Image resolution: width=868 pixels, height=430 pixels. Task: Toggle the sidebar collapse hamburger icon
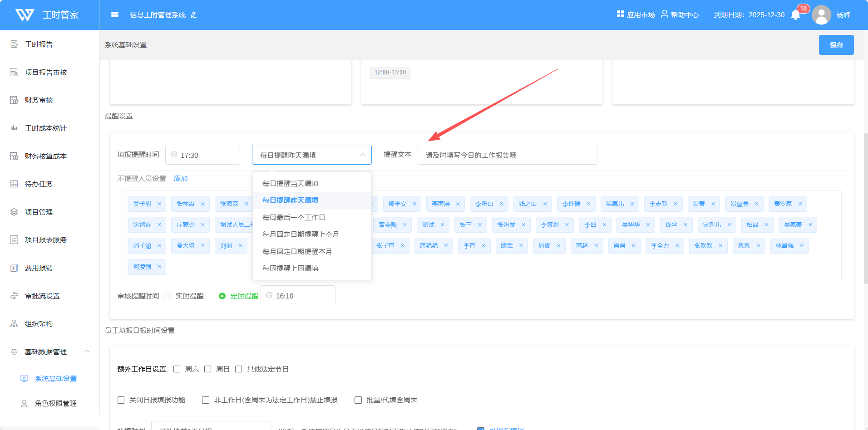(115, 15)
